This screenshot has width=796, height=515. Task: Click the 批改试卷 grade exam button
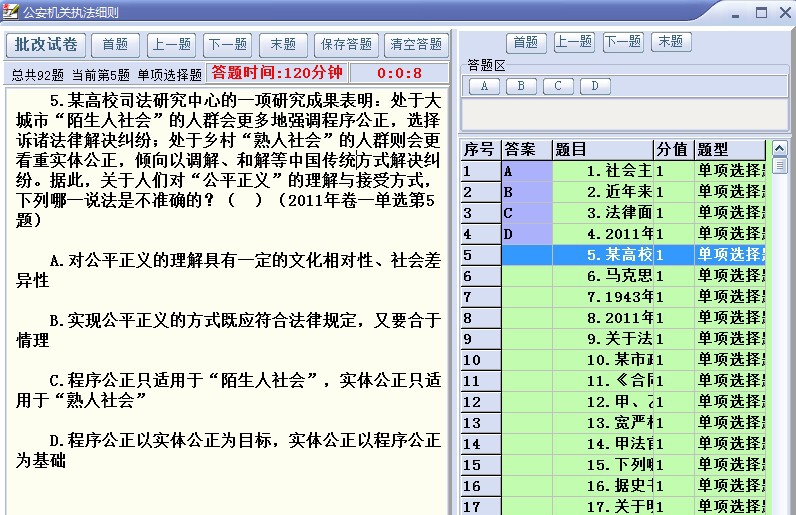[x=46, y=45]
